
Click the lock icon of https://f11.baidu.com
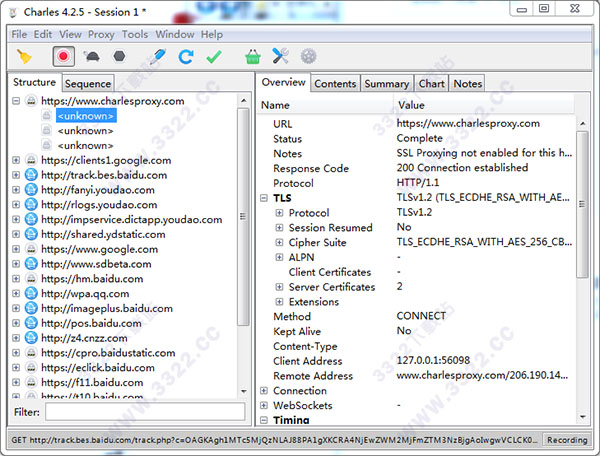point(31,382)
